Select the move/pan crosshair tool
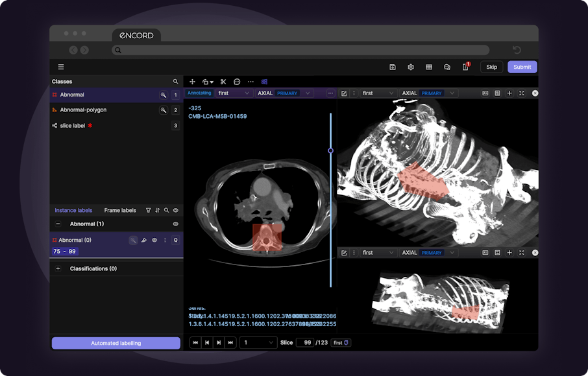588x376 pixels. pyautogui.click(x=192, y=82)
